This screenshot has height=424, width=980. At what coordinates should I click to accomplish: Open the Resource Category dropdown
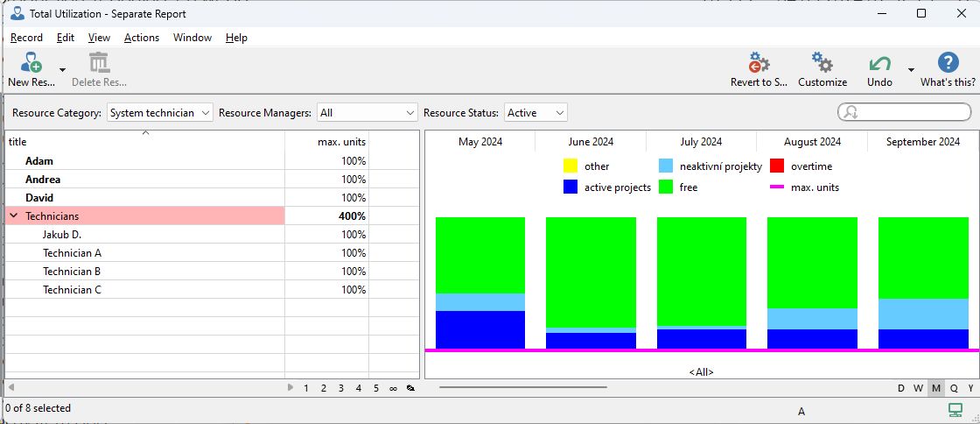pos(160,113)
